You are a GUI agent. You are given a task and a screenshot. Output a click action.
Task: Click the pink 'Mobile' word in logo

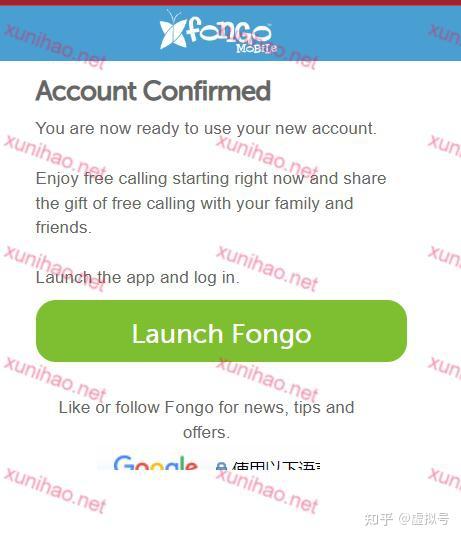[256, 48]
